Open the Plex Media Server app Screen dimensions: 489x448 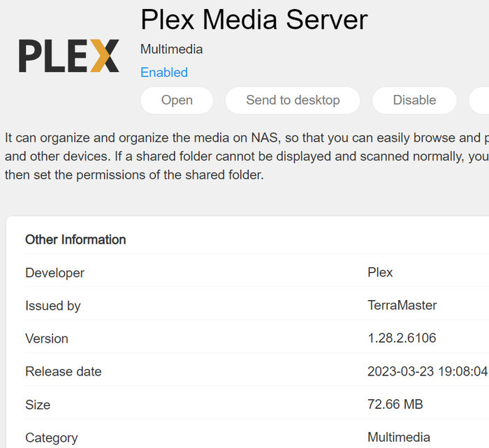click(x=177, y=100)
